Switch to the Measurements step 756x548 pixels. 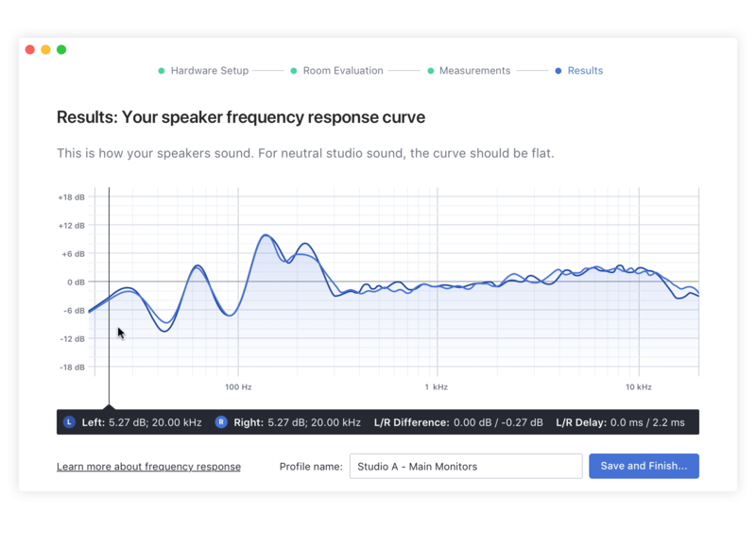[474, 71]
